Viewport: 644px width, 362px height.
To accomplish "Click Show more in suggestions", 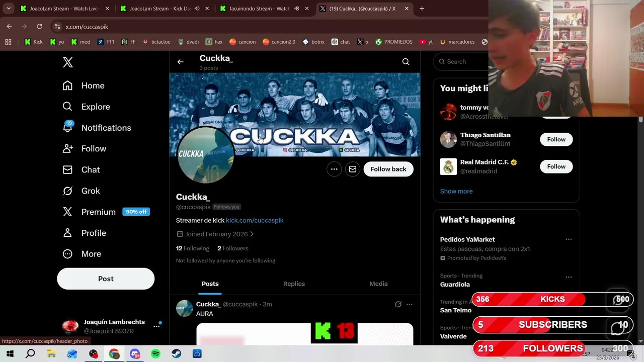I will click(456, 191).
